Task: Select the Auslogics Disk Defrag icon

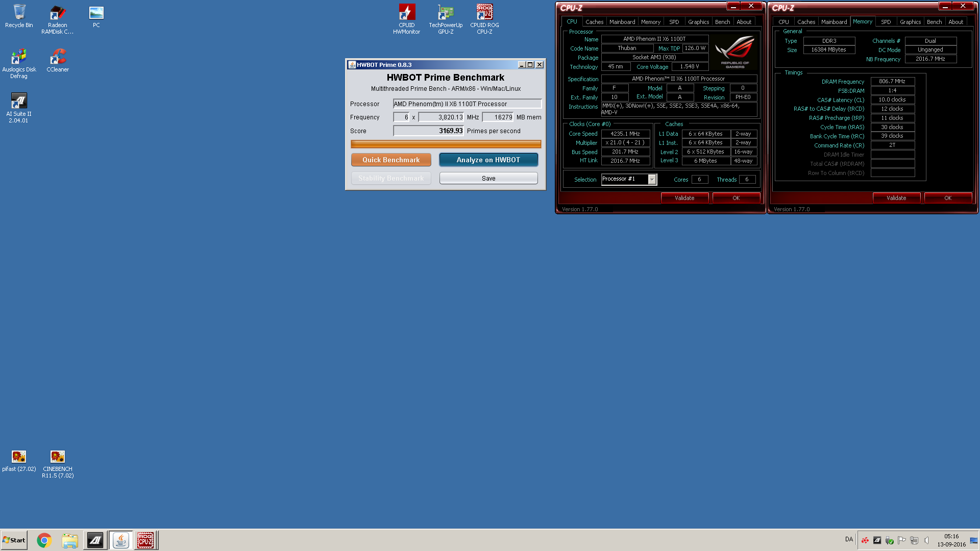Action: (x=19, y=64)
